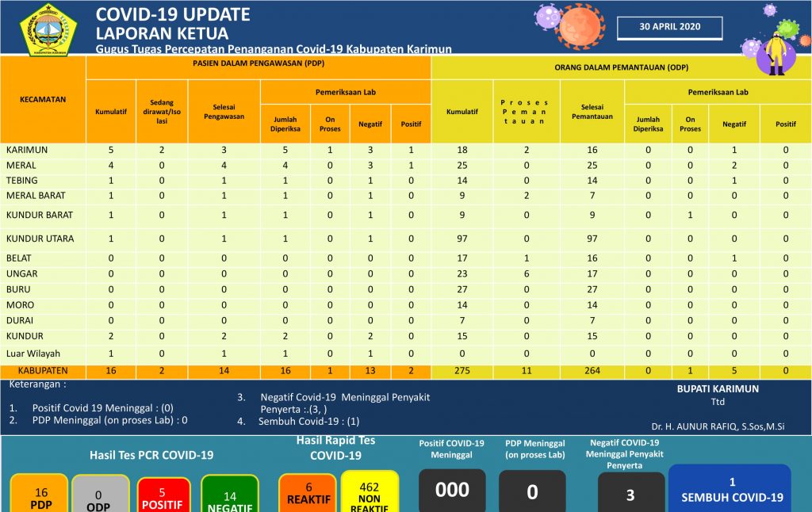
Task: Click the yellow 462 NON REAKTIF box
Action: 369,491
